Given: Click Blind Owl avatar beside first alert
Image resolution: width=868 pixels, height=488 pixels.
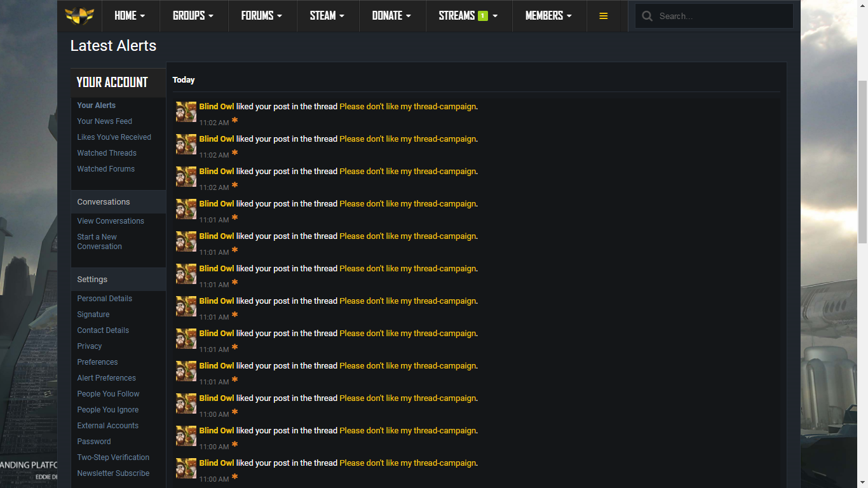Looking at the screenshot, I should (186, 112).
